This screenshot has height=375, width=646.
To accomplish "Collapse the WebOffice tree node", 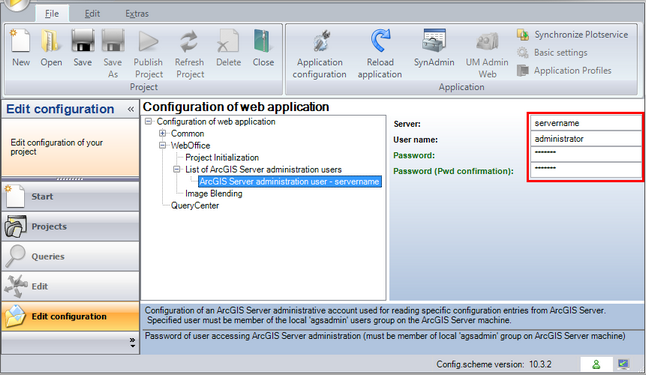I will coord(163,145).
